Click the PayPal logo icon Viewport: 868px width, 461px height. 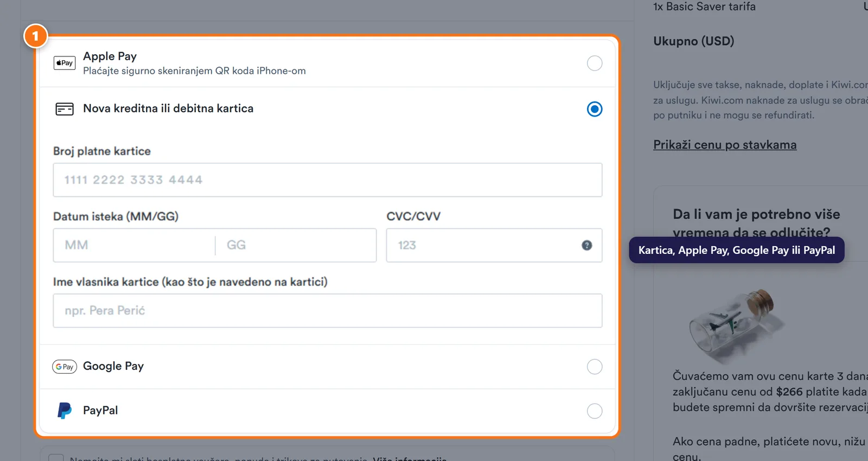click(65, 411)
